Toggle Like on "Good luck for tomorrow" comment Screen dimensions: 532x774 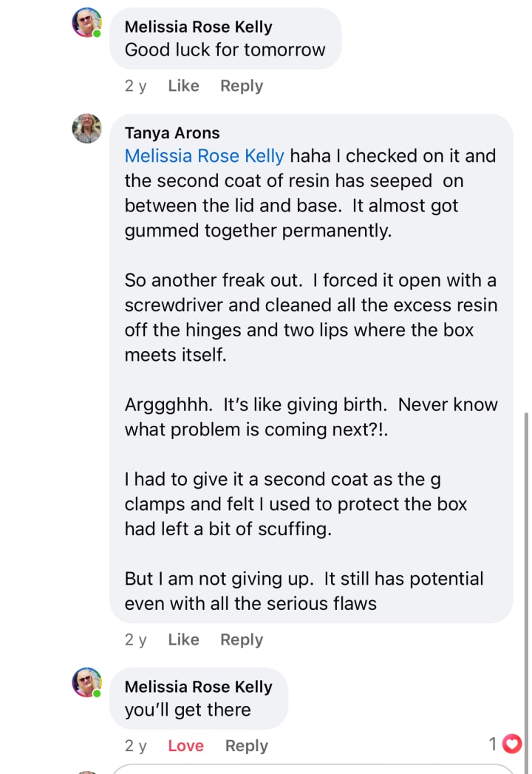pyautogui.click(x=183, y=86)
